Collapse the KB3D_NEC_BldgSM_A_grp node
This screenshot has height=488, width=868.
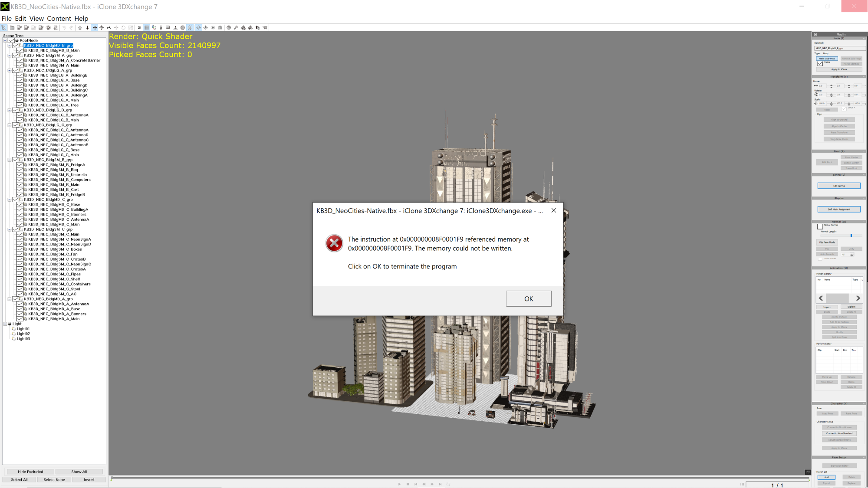[x=10, y=56]
